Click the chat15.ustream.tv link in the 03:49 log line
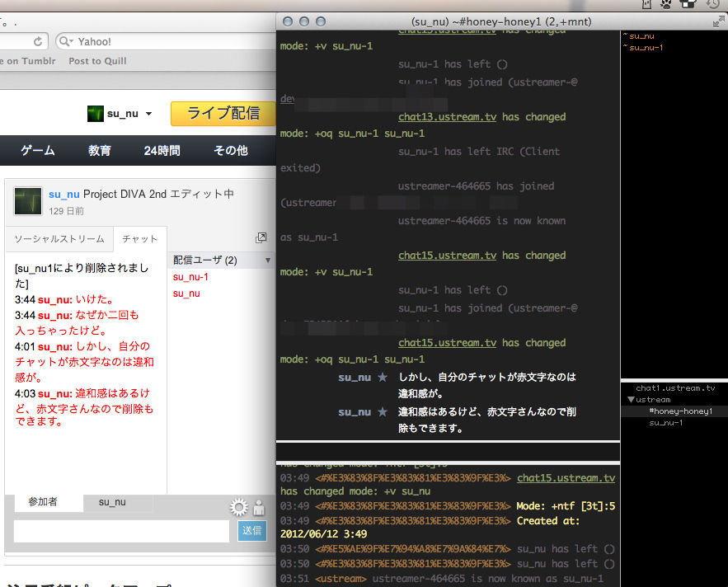Image resolution: width=728 pixels, height=587 pixels. pos(566,478)
